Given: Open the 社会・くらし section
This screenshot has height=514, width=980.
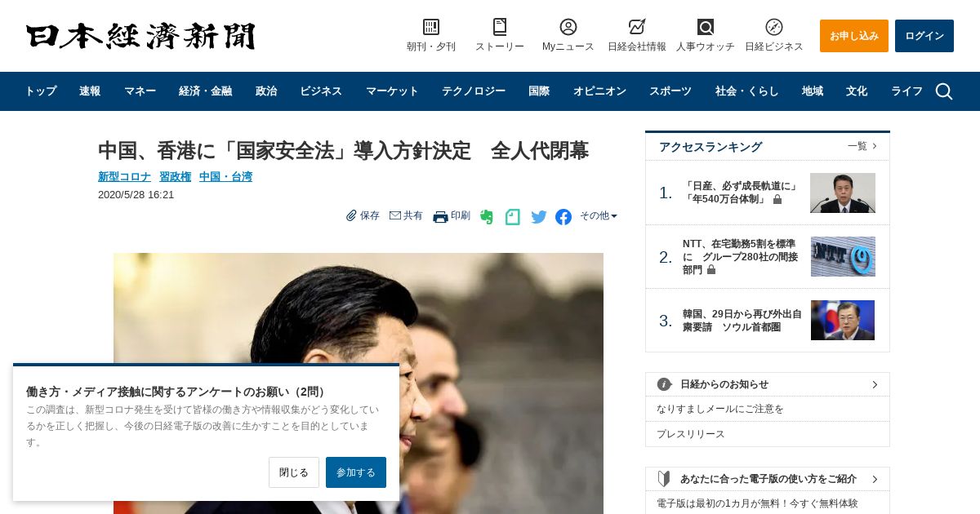Looking at the screenshot, I should [x=746, y=91].
